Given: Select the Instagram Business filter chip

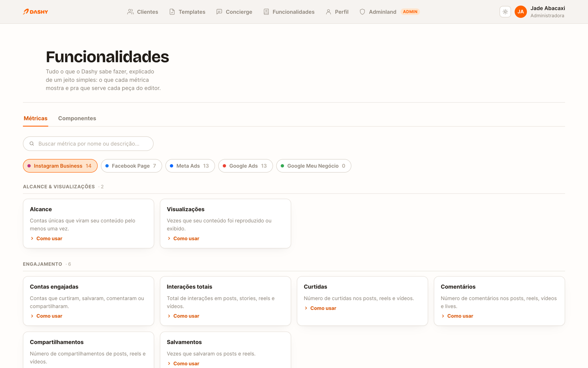Looking at the screenshot, I should [x=60, y=166].
